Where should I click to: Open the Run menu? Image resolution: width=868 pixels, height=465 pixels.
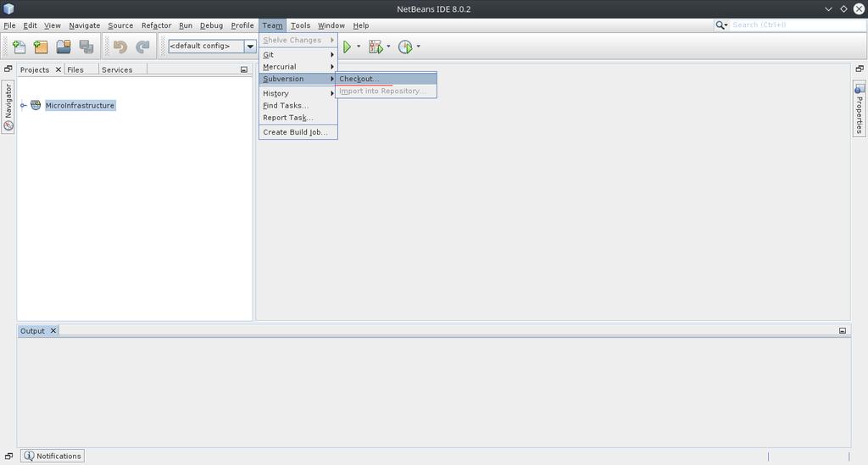click(186, 25)
